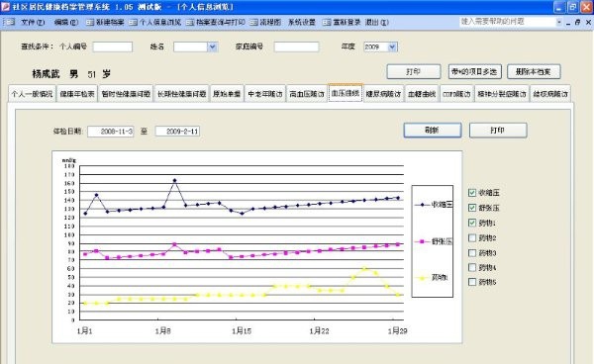This screenshot has width=594, height=364.
Task: Expand the help search box dropdown arrow
Action: (559, 22)
